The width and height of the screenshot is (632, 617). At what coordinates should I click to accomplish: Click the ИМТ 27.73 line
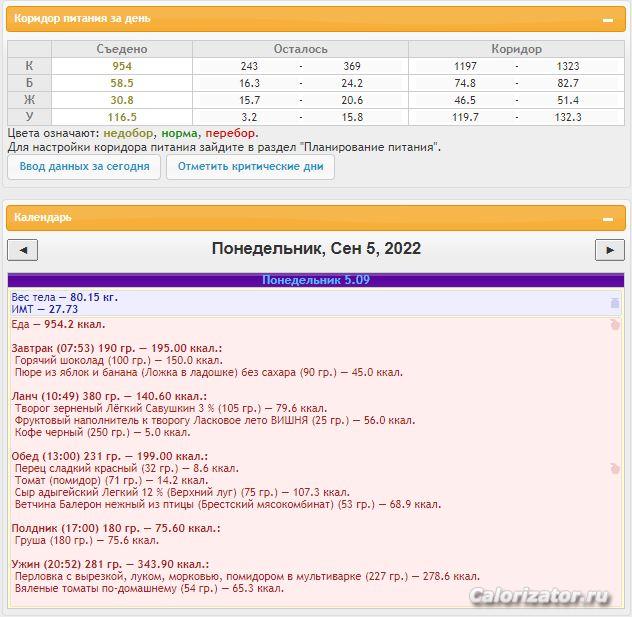(44, 309)
